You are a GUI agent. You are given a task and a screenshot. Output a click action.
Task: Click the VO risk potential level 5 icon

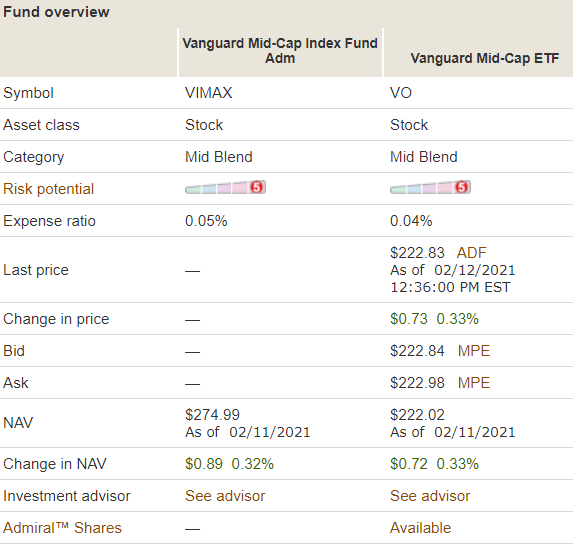pos(462,188)
